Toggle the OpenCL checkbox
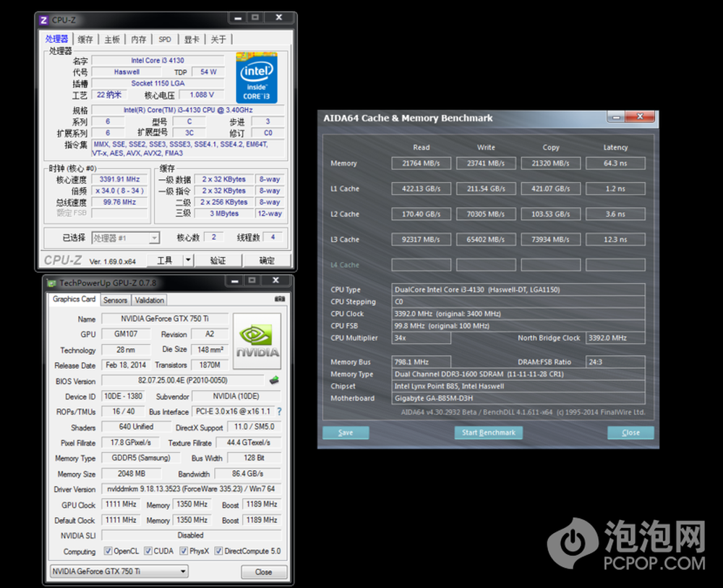Image resolution: width=723 pixels, height=588 pixels. (x=108, y=550)
